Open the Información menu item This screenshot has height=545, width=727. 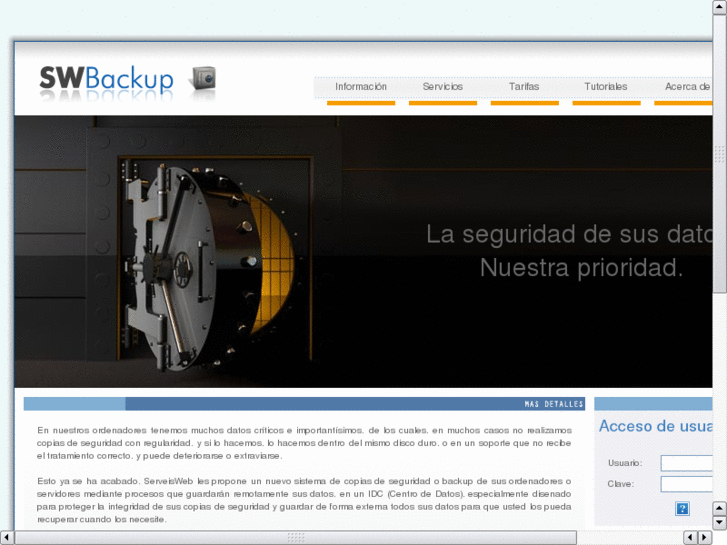(361, 87)
